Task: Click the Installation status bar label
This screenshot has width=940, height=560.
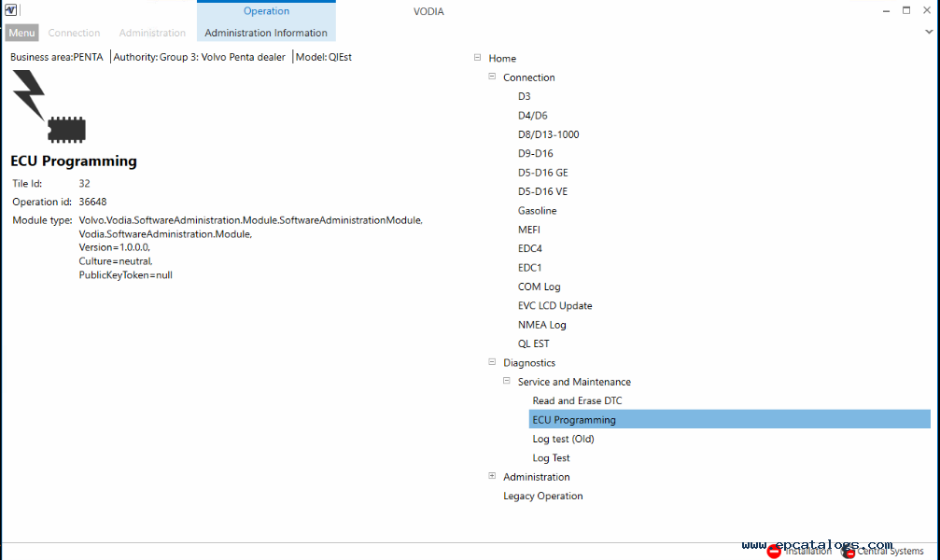Action: [x=808, y=551]
